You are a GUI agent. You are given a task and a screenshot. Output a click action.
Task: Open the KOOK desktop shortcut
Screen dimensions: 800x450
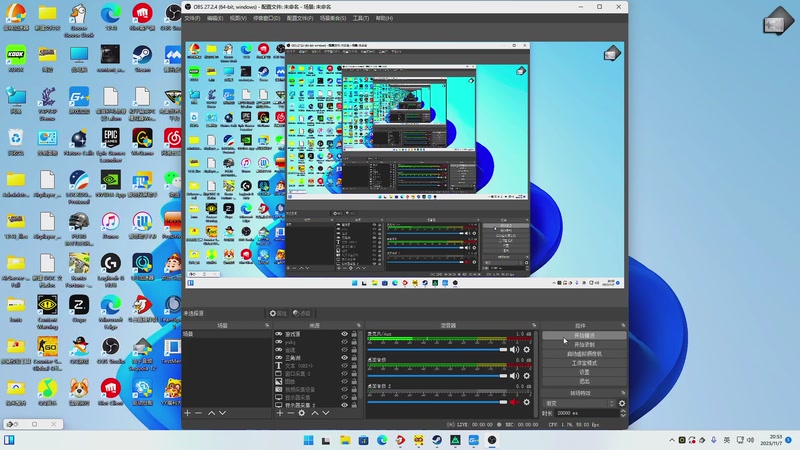[16, 58]
